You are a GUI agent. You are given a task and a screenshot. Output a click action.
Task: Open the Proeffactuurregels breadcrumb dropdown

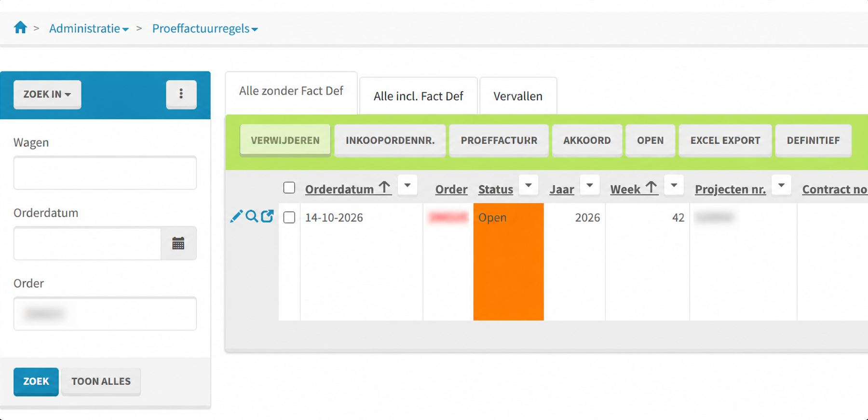pyautogui.click(x=205, y=28)
